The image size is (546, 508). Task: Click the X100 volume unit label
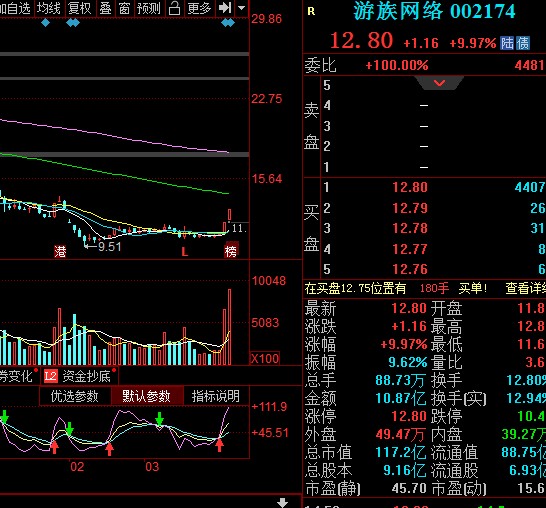click(265, 358)
